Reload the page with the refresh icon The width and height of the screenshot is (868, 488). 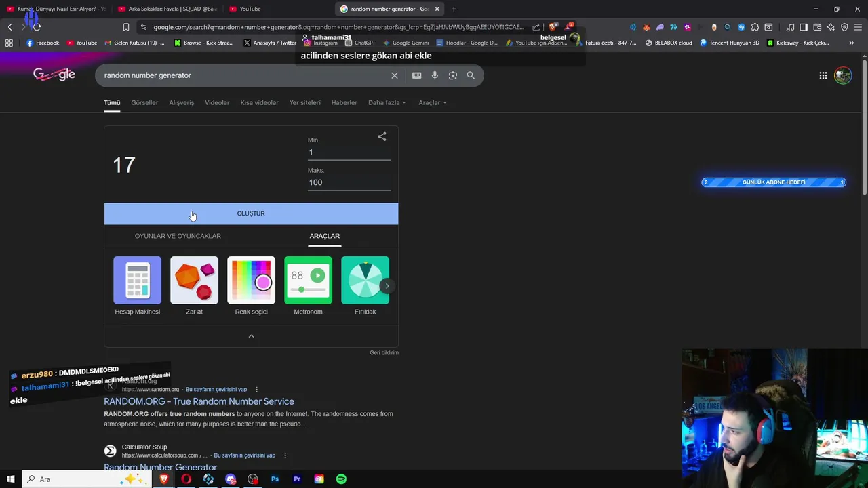(37, 27)
